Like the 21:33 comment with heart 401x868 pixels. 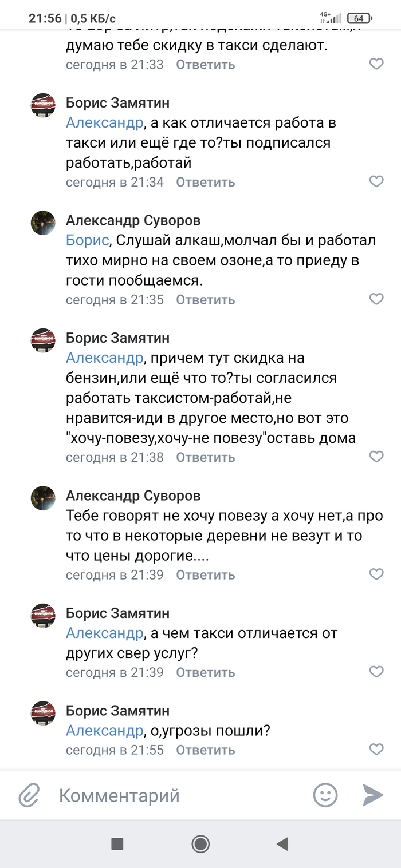pyautogui.click(x=376, y=64)
